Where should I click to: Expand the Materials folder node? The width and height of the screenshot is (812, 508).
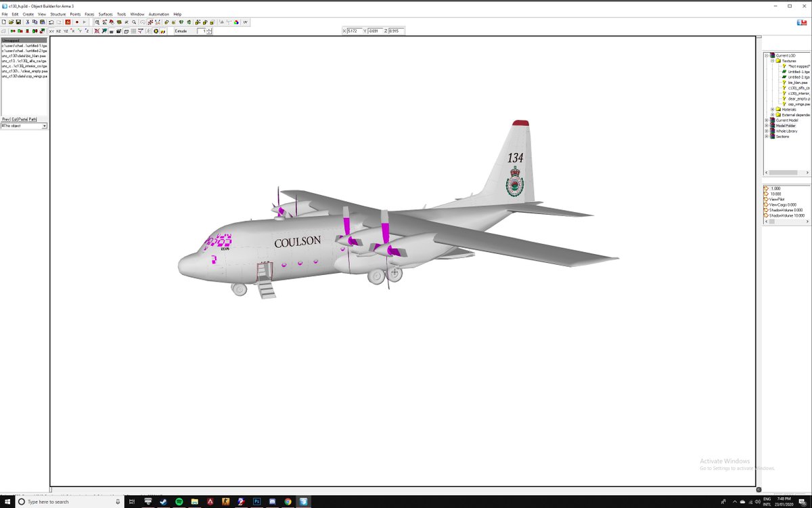tap(772, 109)
